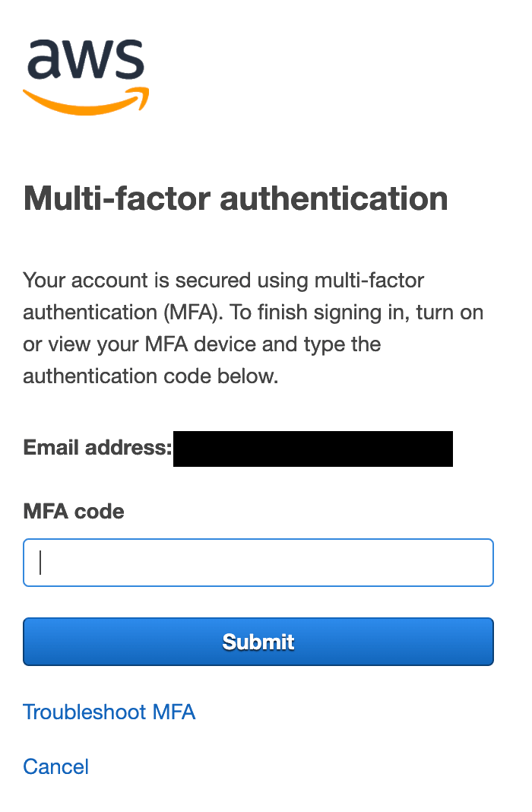Click the line 'or view your MFA device'
The width and height of the screenshot is (532, 812).
point(140,344)
